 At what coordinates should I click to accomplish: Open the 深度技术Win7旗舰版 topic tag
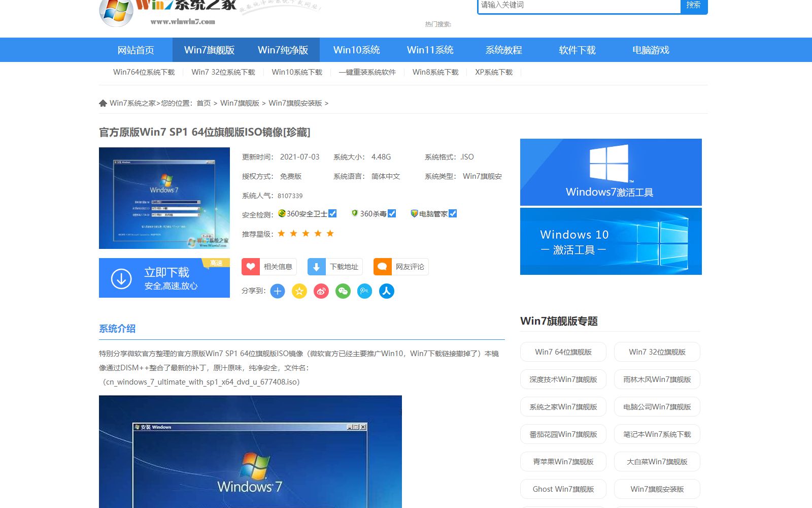pyautogui.click(x=563, y=379)
